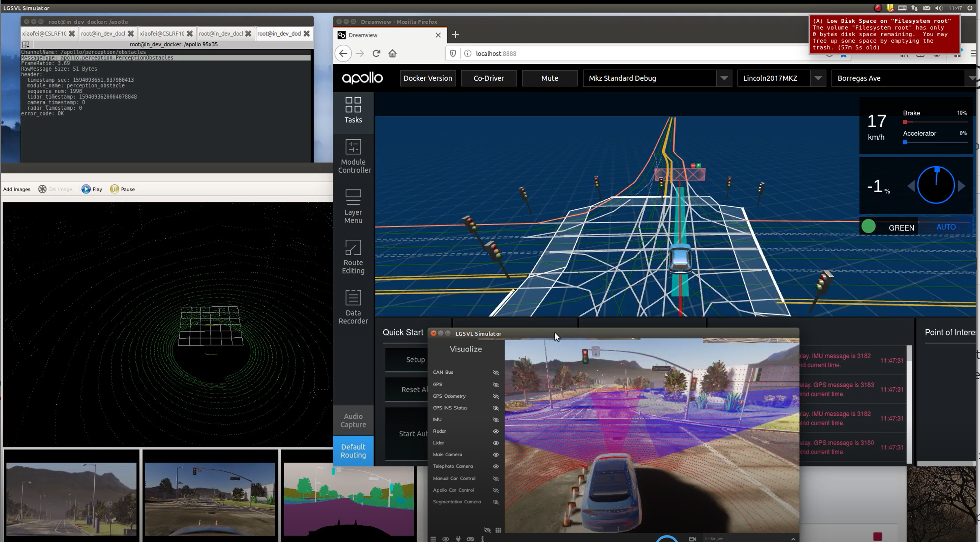Click the Default Routing button
Image resolution: width=980 pixels, height=542 pixels.
click(353, 451)
